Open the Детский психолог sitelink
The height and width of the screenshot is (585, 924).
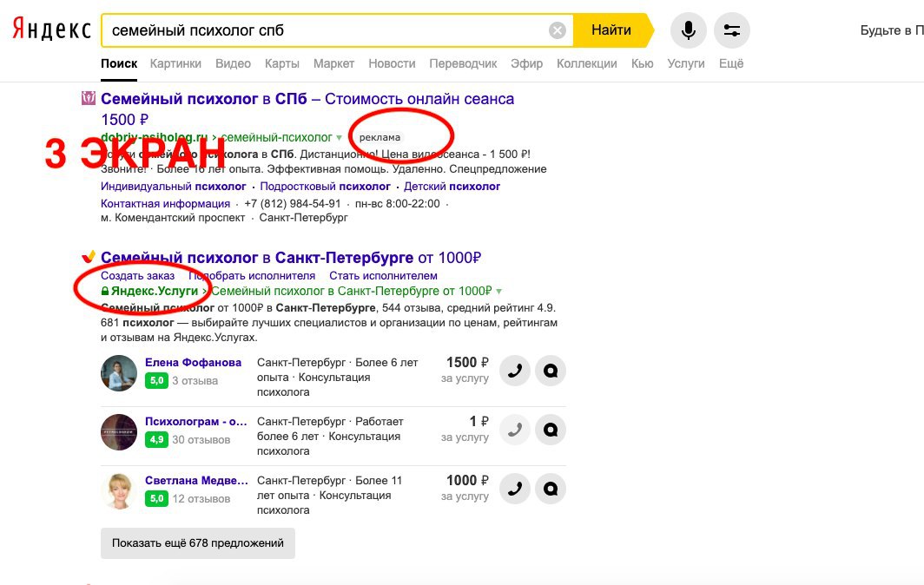[x=452, y=186]
